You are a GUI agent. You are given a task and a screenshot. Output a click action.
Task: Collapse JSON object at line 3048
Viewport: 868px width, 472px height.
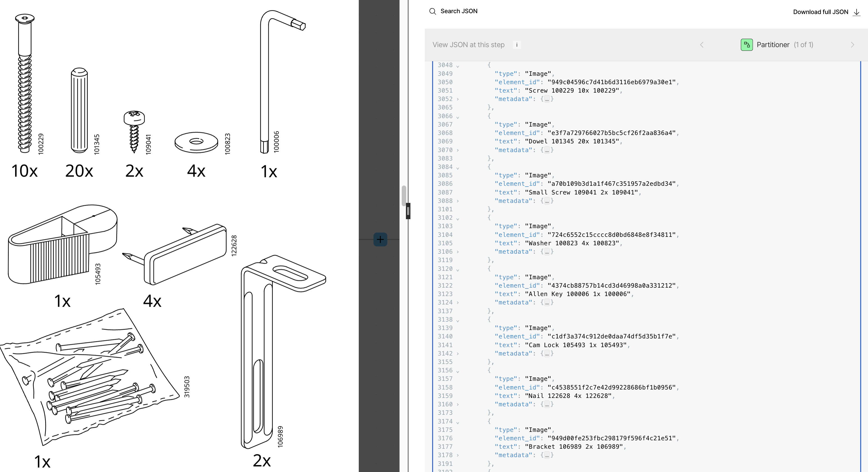458,66
